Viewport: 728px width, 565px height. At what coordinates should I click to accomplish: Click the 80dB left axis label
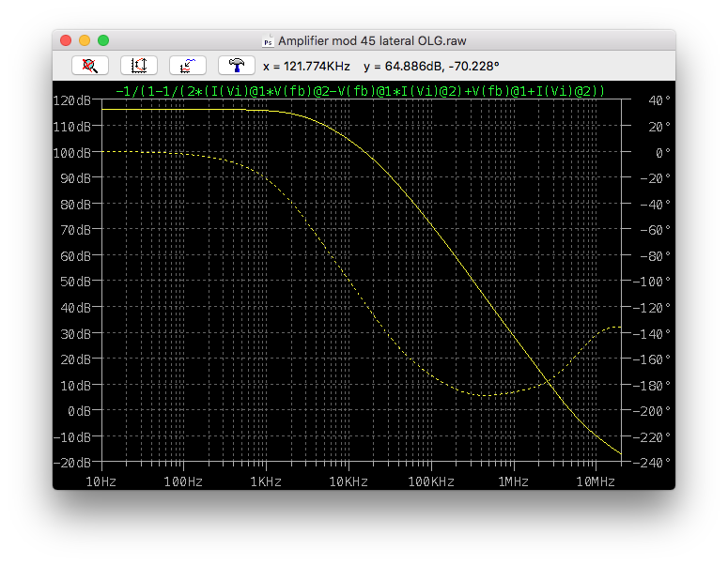76,204
